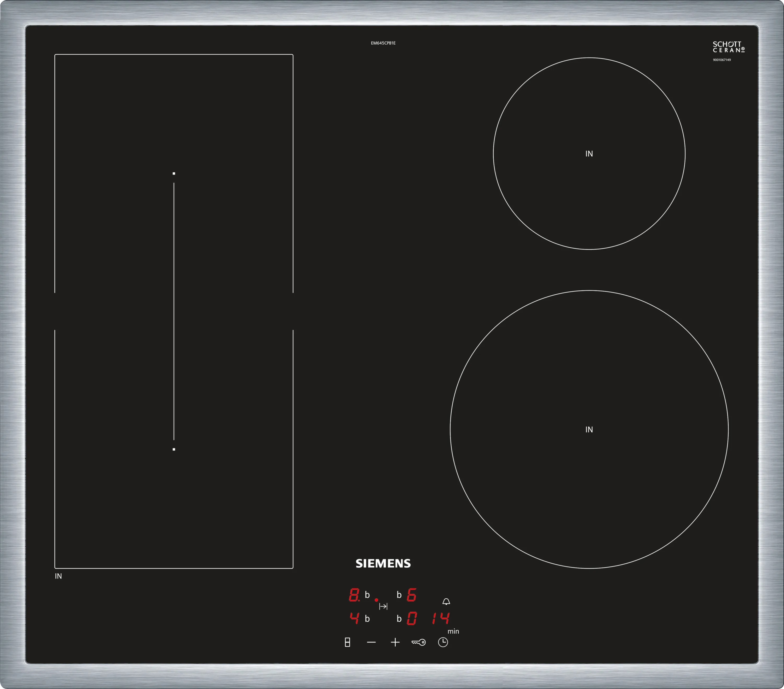
Task: Select the red '6' zone display
Action: point(412,595)
